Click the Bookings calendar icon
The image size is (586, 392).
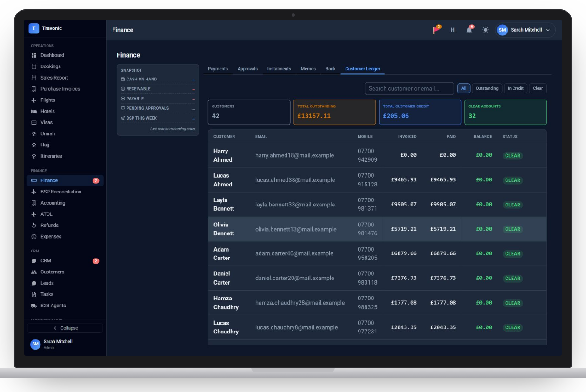click(34, 66)
